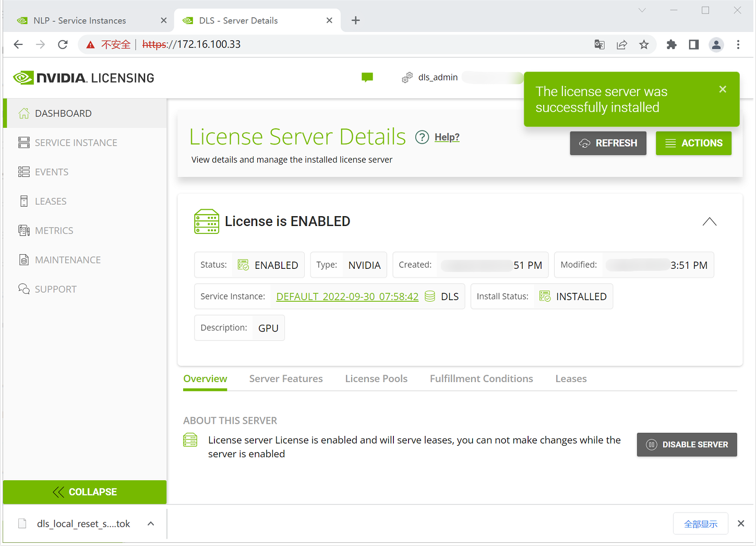Screen dimensions: 756x546
Task: Click the NVIDIA Licensing logo
Action: 83,77
